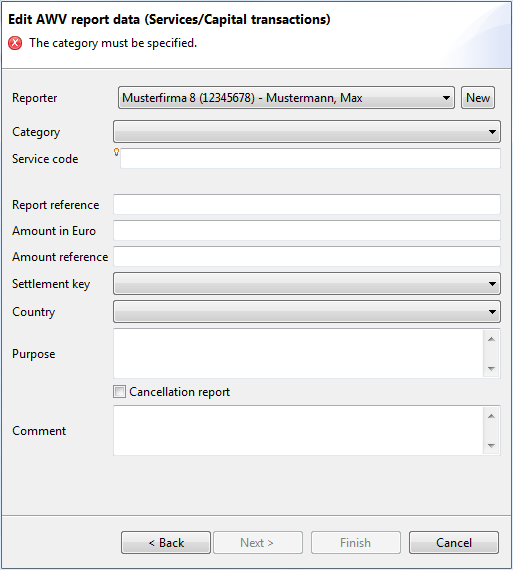Expand the Category combo box
This screenshot has height=570, width=513.
[x=307, y=132]
